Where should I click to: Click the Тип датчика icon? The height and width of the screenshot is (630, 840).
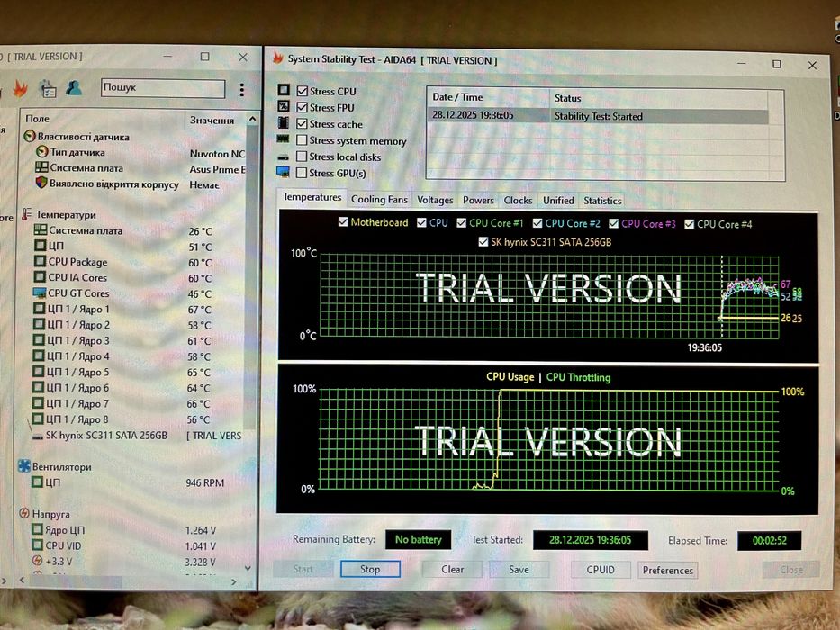(x=41, y=151)
